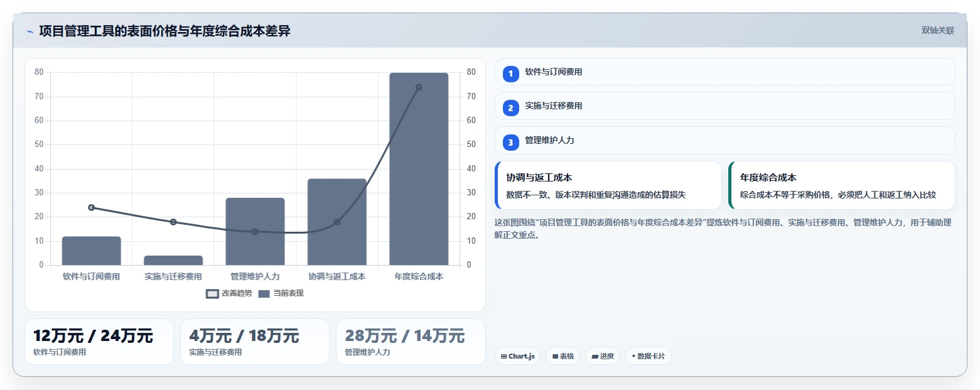Click the 当前表现 legend color box
This screenshot has width=980, height=390.
point(264,293)
